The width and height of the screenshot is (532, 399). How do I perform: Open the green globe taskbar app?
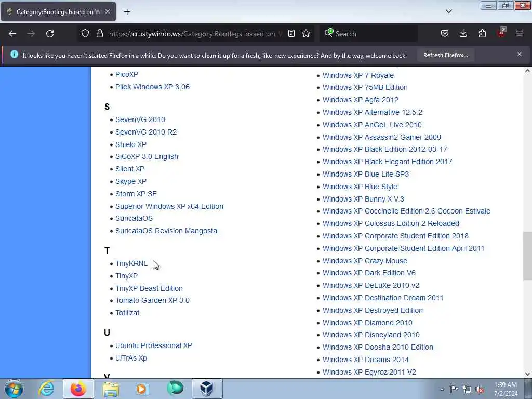point(175,389)
